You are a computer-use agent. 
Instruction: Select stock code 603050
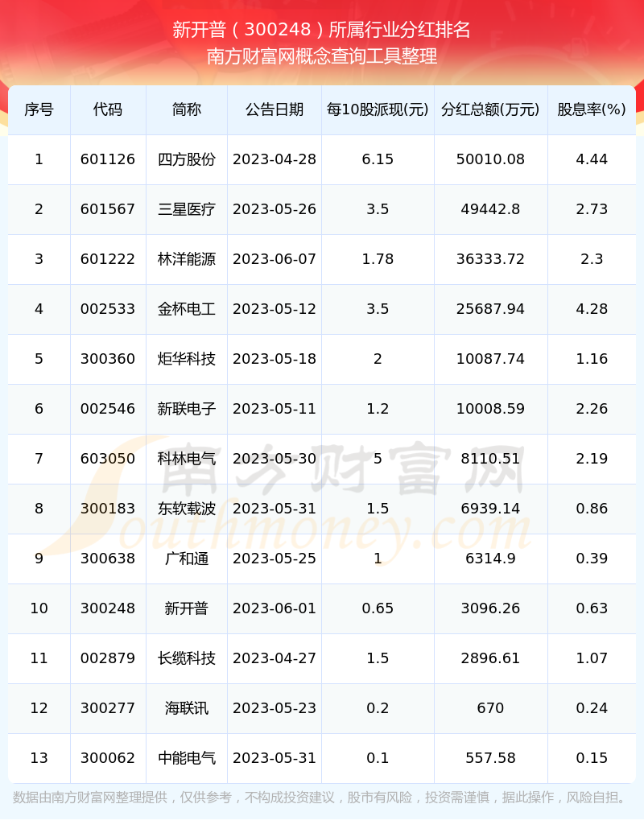[x=108, y=459]
